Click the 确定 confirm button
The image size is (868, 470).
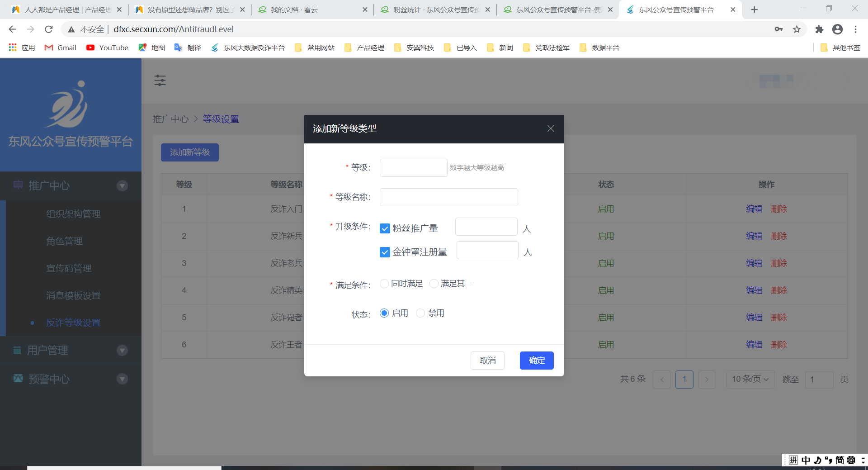[x=537, y=361]
